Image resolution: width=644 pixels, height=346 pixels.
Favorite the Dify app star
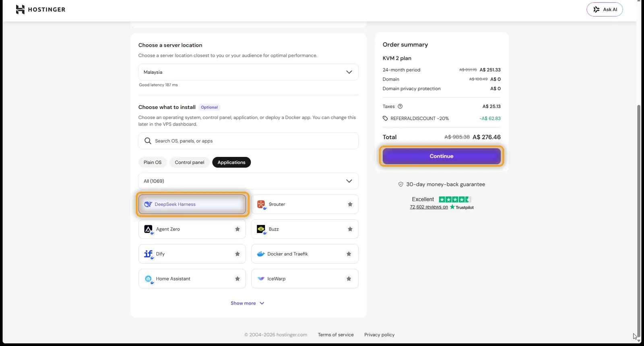[x=237, y=254]
